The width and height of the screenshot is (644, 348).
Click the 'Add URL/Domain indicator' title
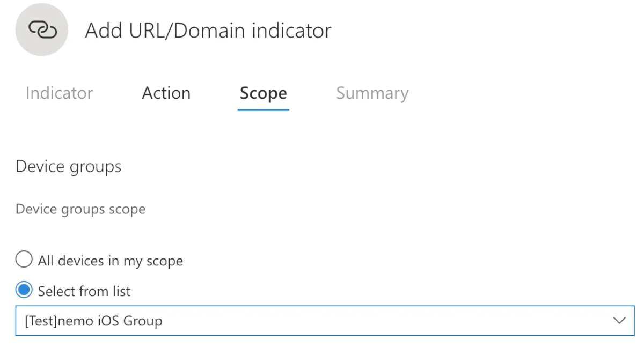click(208, 31)
